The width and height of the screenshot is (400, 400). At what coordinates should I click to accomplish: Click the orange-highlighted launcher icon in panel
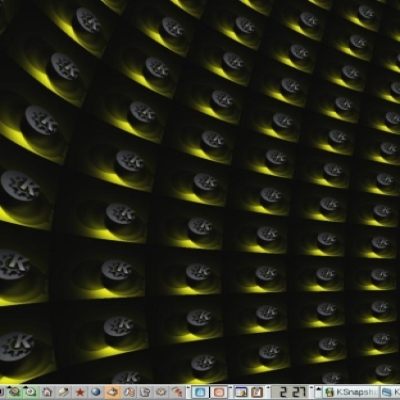(x=113, y=392)
